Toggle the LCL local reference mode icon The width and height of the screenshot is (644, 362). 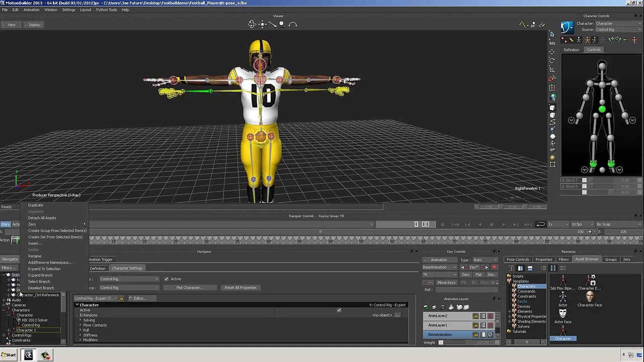[552, 43]
